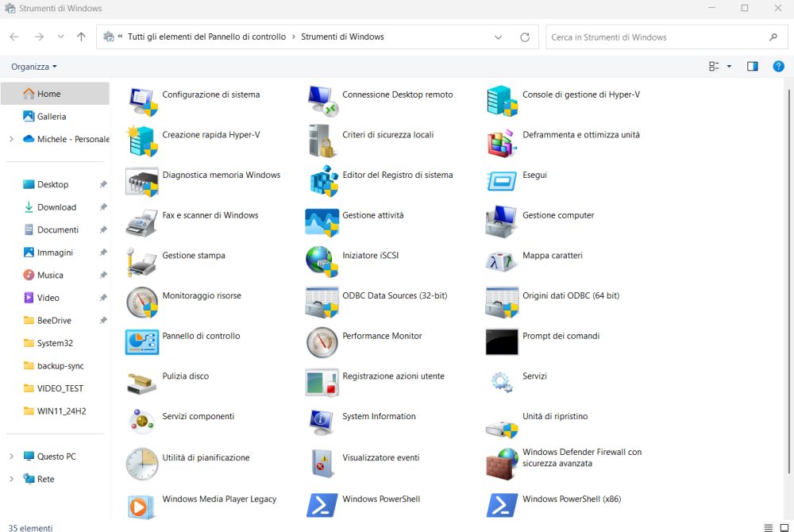This screenshot has height=532, width=794.
Task: Click Servizi componenti icon
Action: [142, 422]
